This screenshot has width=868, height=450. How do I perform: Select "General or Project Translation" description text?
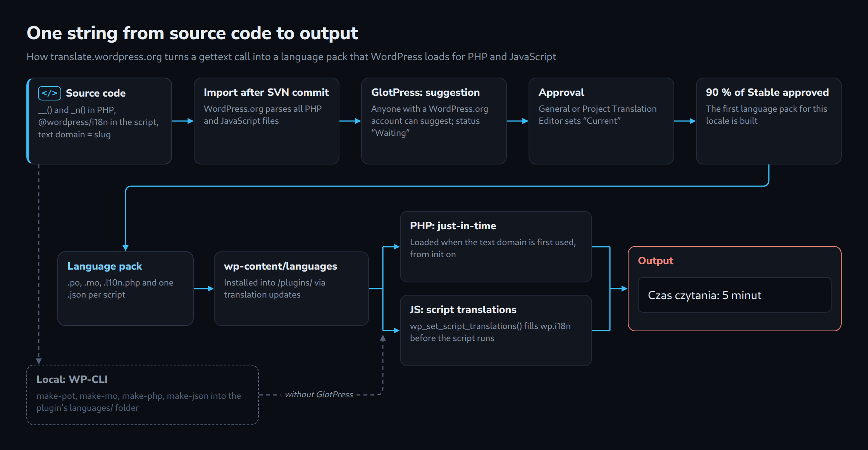coord(598,109)
